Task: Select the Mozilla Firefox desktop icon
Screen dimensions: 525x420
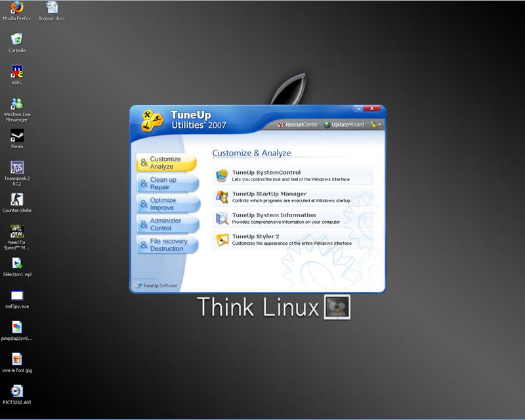Action: pos(17,11)
